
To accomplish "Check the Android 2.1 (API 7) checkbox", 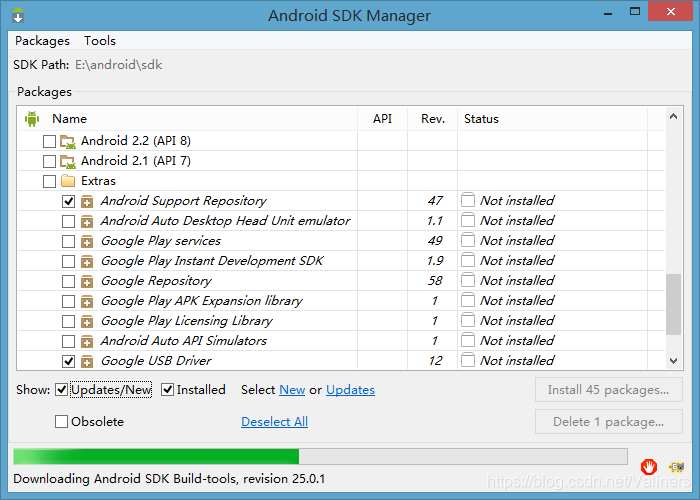I will click(x=49, y=161).
